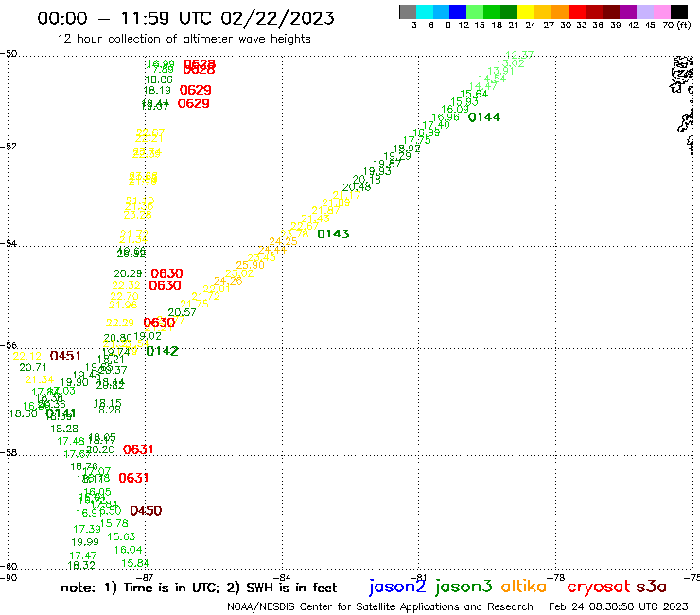Click the yellow value 22.32

point(126,285)
